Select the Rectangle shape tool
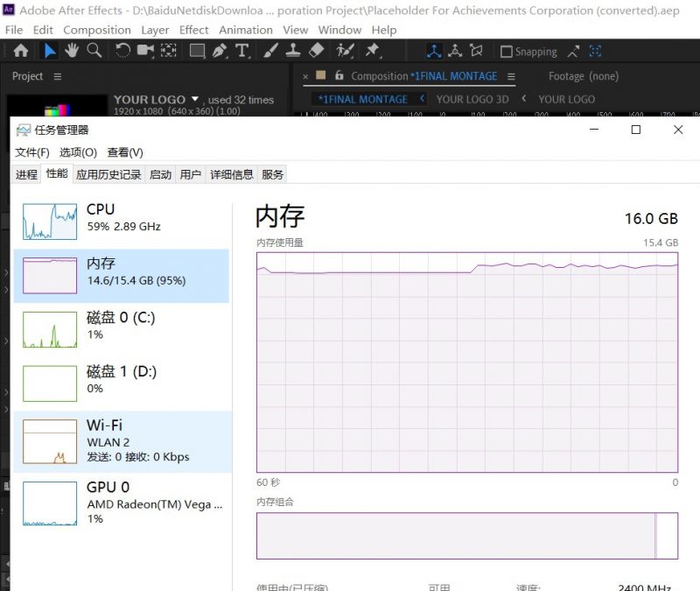This screenshot has height=591, width=700. point(197,51)
